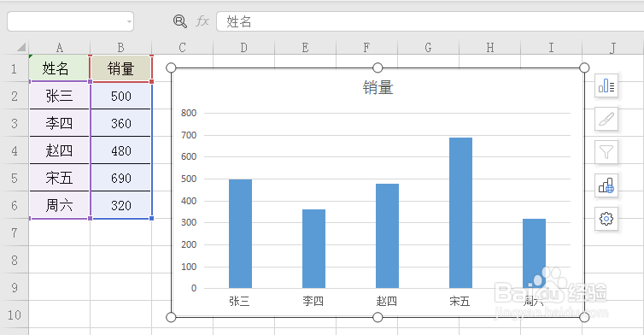This screenshot has height=335, width=644.
Task: Click cell A4 containing 赵四
Action: click(60, 150)
